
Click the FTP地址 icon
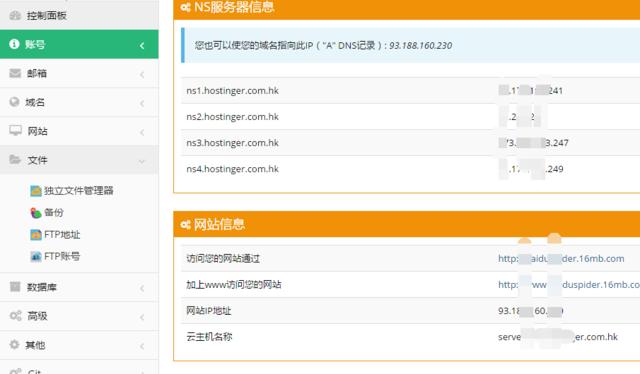pos(36,235)
